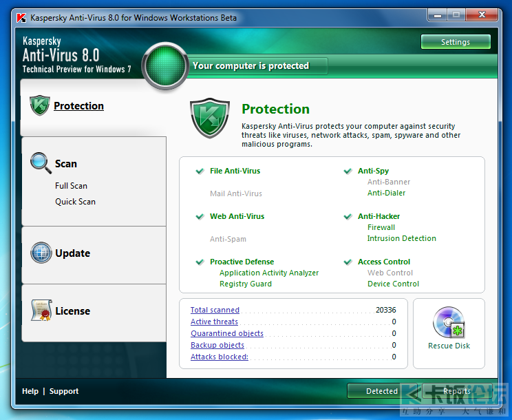The width and height of the screenshot is (512, 420).
Task: Click the Attacks blocked link
Action: pos(220,357)
